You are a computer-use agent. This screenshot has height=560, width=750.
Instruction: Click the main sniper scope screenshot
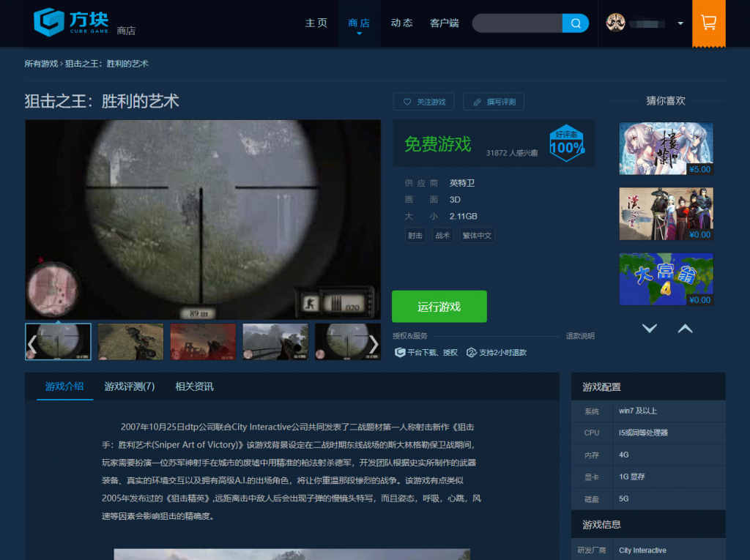point(203,220)
